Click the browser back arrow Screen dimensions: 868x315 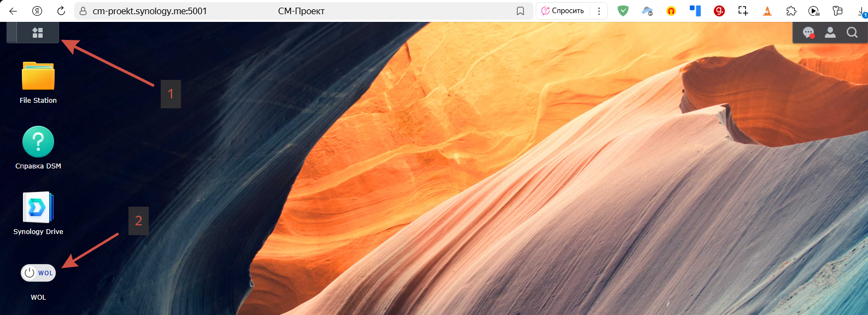[x=13, y=11]
